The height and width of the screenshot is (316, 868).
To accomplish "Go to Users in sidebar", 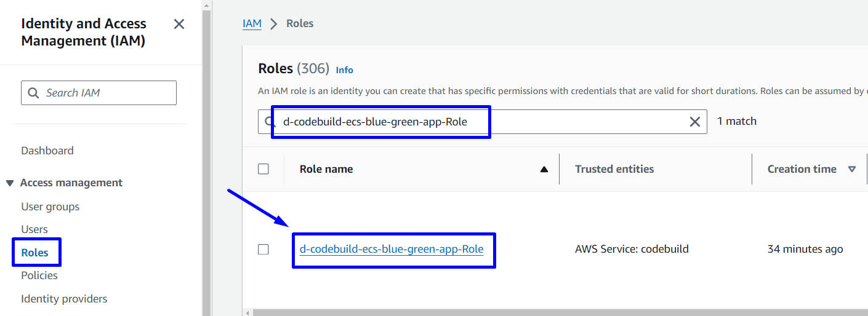I will point(34,229).
